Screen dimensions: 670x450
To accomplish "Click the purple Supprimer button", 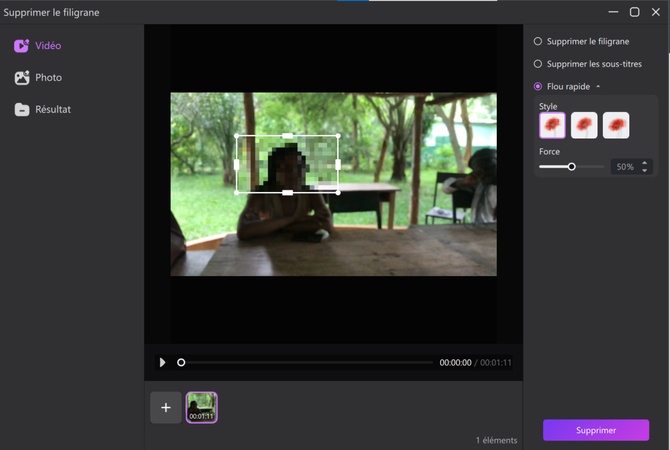I will click(596, 430).
